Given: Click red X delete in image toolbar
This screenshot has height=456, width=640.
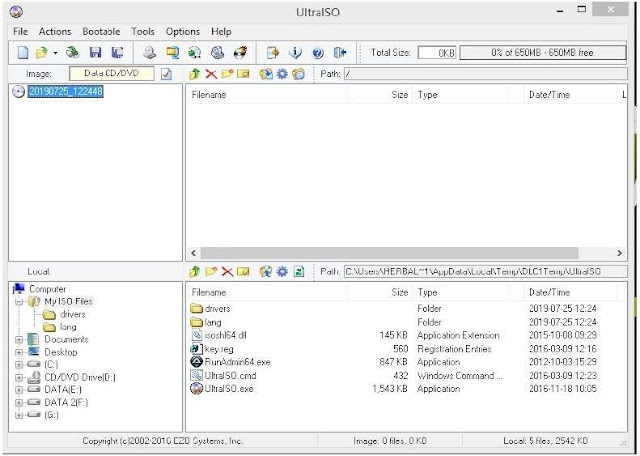Looking at the screenshot, I should pyautogui.click(x=211, y=74).
